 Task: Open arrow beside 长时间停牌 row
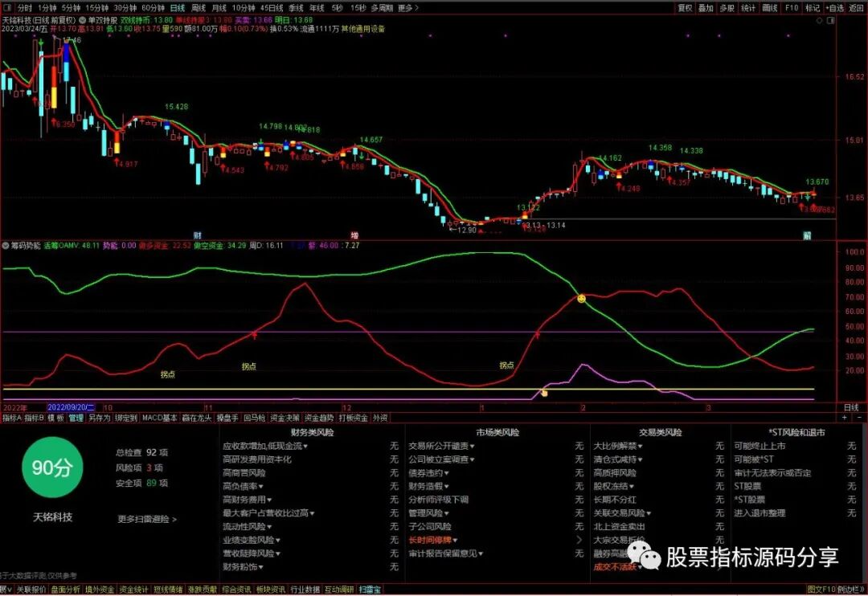coord(579,540)
